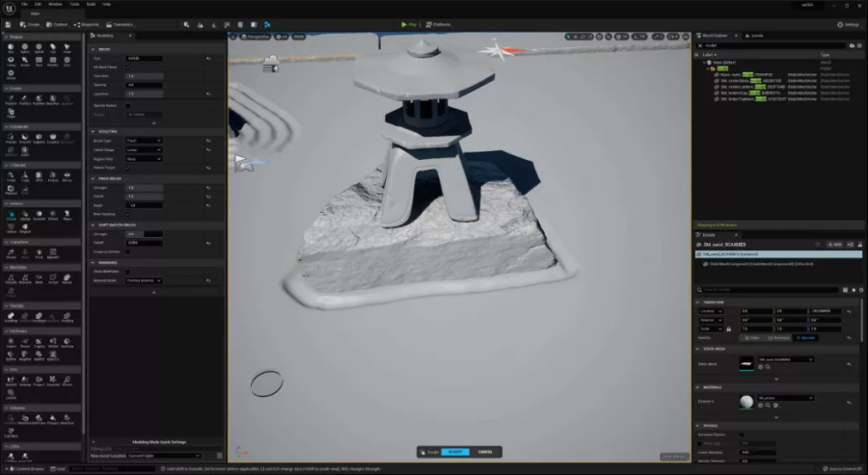The height and width of the screenshot is (475, 868).
Task: Toggle Pinch Brush pressure checkbox
Action: (x=128, y=214)
